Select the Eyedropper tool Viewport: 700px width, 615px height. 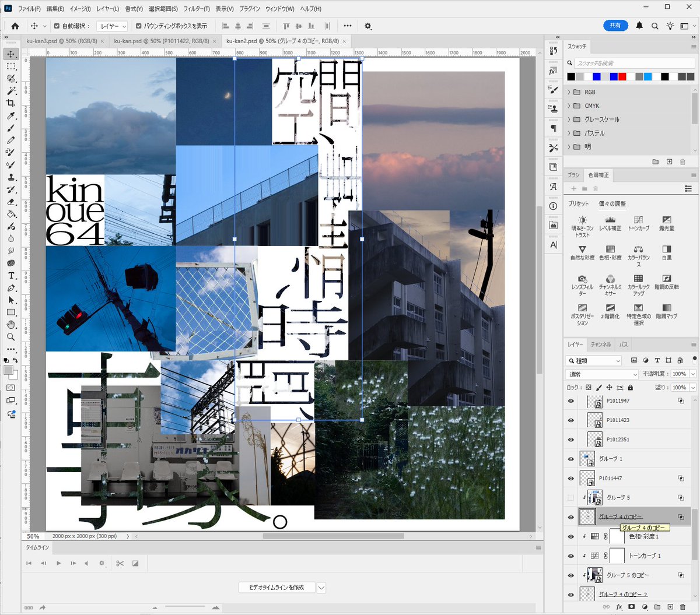click(10, 115)
